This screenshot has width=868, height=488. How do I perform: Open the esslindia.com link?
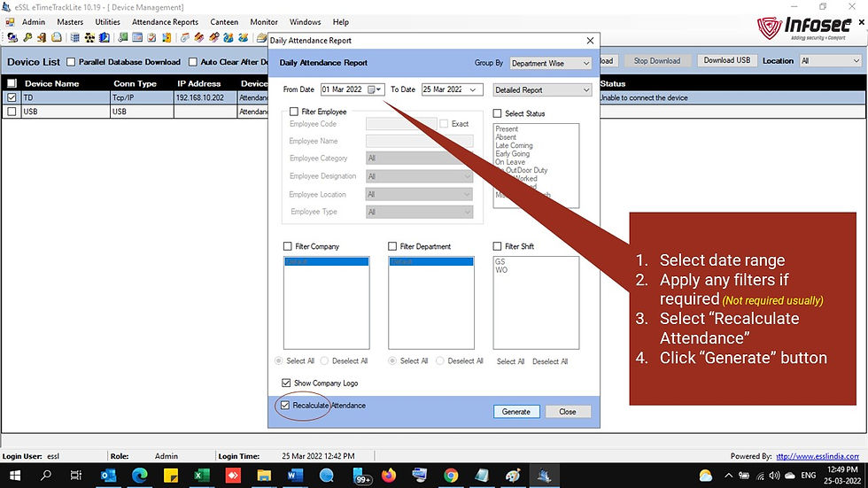pyautogui.click(x=818, y=456)
